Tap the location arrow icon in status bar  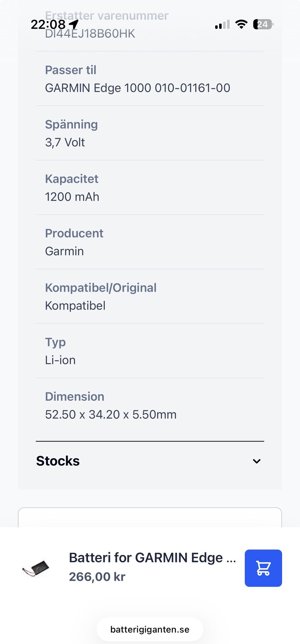74,24
